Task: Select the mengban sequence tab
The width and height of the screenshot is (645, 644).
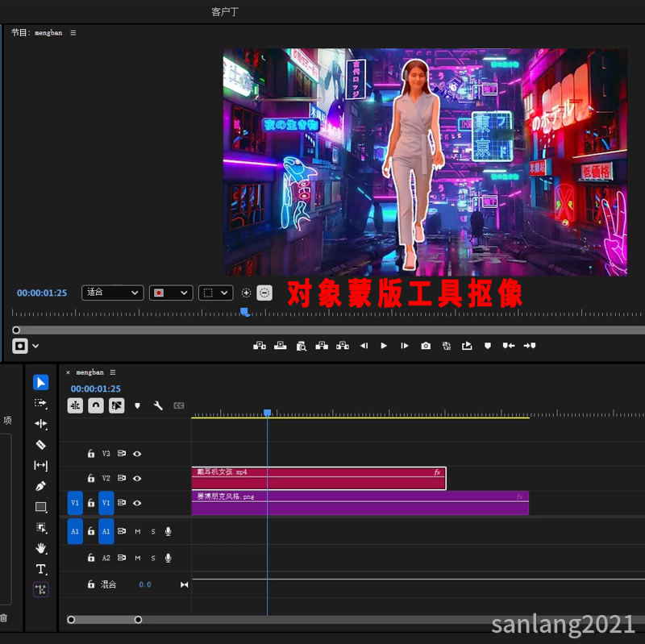Action: pyautogui.click(x=90, y=372)
